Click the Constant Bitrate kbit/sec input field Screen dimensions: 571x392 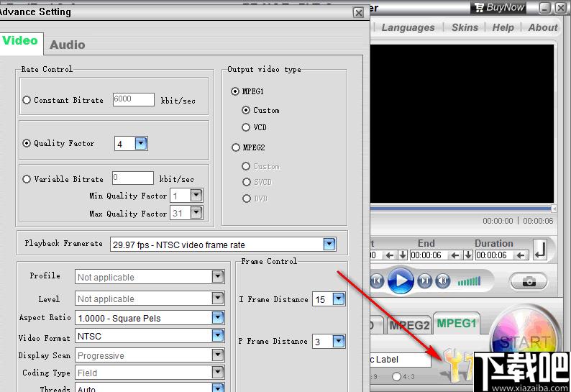[x=133, y=100]
